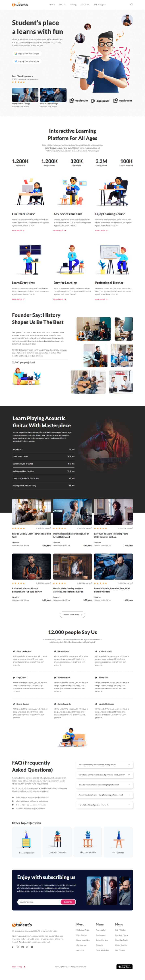Go to the Pricing menu item

coord(73,5)
